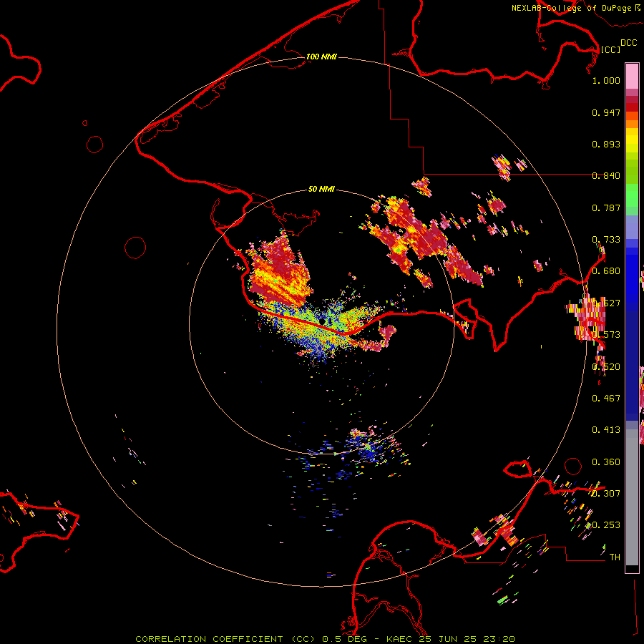Screen dimensions: 644x644
Task: Click the 0.787 scale value
Action: tap(606, 208)
